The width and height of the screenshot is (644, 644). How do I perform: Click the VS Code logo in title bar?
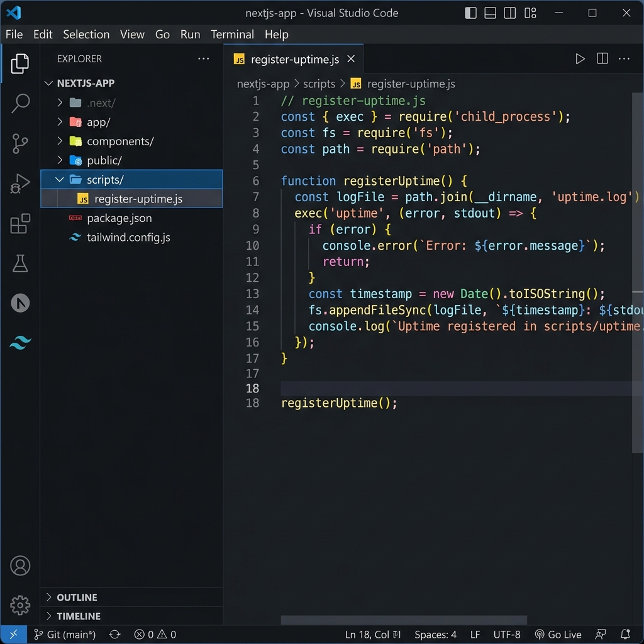click(x=14, y=13)
